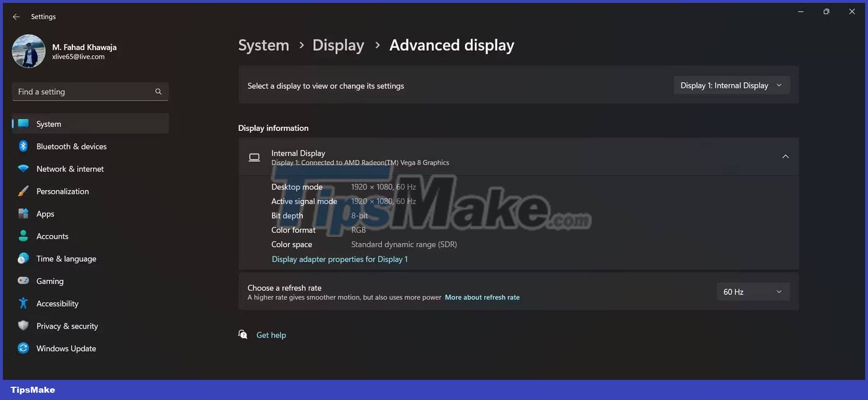Select the Accessibility icon

tap(22, 303)
